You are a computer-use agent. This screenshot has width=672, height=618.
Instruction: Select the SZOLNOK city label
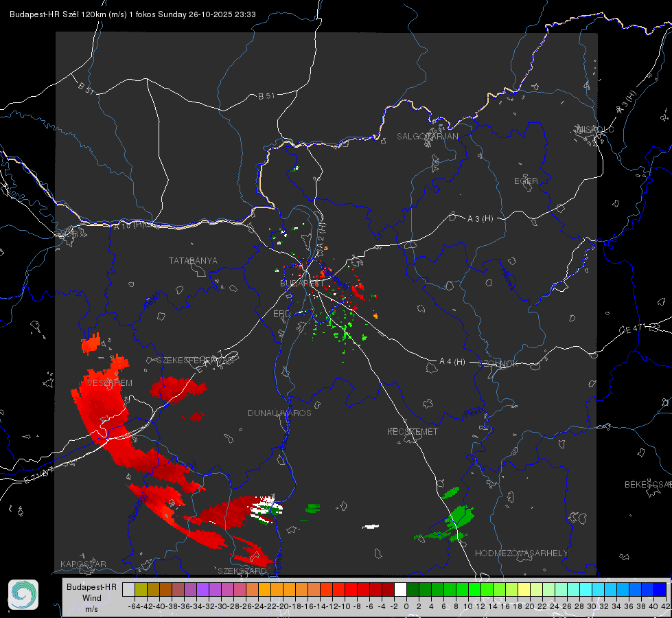point(500,364)
